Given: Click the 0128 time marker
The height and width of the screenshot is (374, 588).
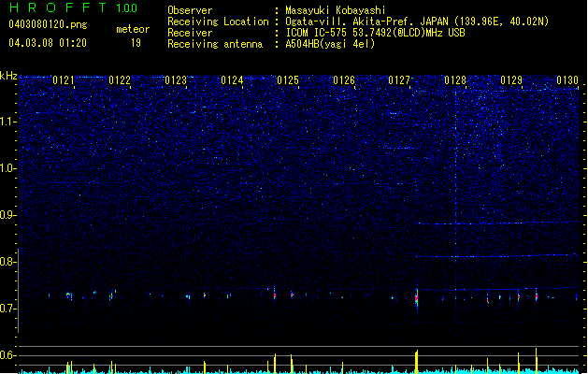Looking at the screenshot, I should point(455,80).
